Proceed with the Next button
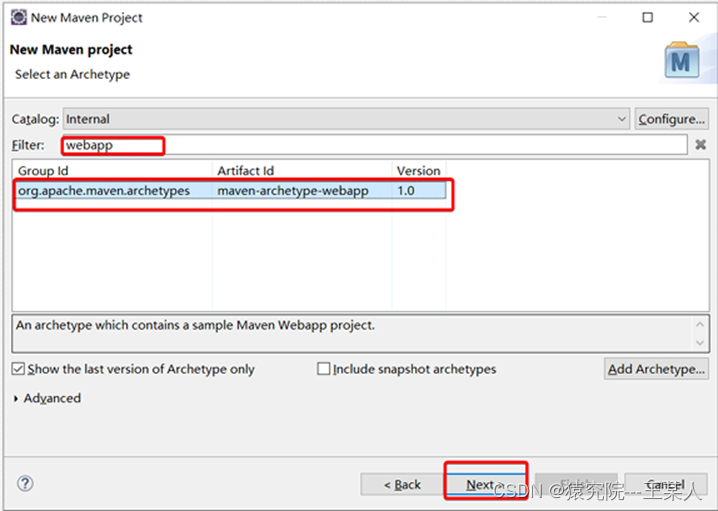The height and width of the screenshot is (511, 718). pos(485,484)
